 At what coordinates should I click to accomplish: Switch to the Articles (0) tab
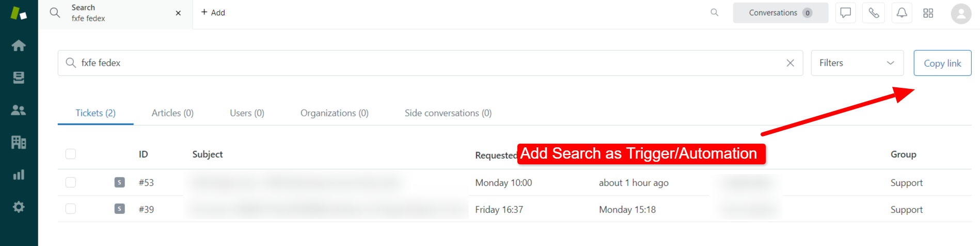pyautogui.click(x=172, y=113)
